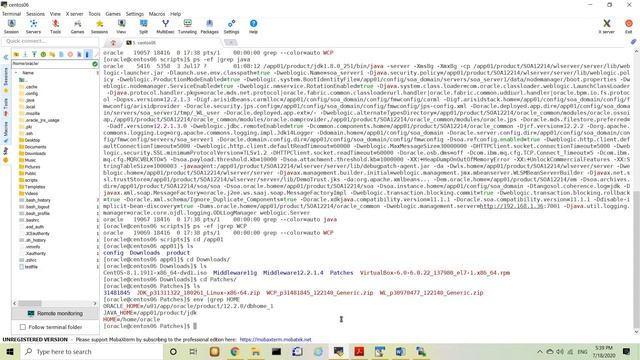Click the green SFTP refresh icon
Screen dimensions: 640x360
pyautogui.click(x=43, y=54)
